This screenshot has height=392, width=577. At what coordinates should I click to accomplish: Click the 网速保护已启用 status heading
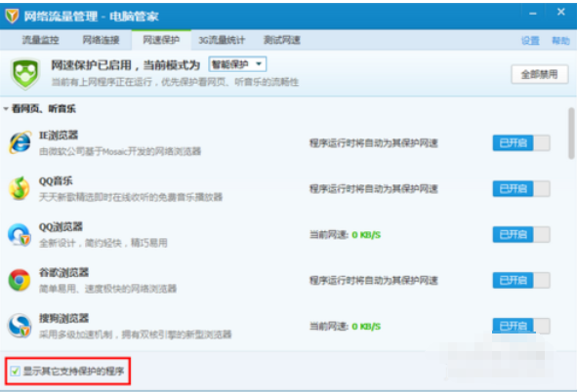(126, 65)
